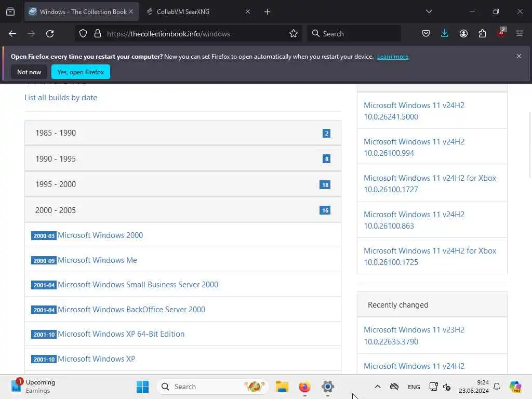Viewport: 532px width, 399px height.
Task: Open uBlock Origin extension icon
Action: 501,33
